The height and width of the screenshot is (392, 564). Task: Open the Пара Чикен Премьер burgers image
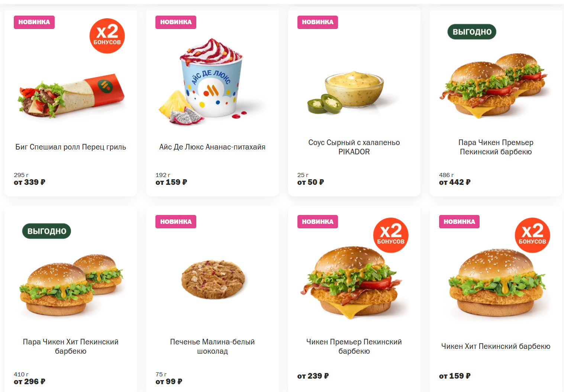[x=494, y=86]
